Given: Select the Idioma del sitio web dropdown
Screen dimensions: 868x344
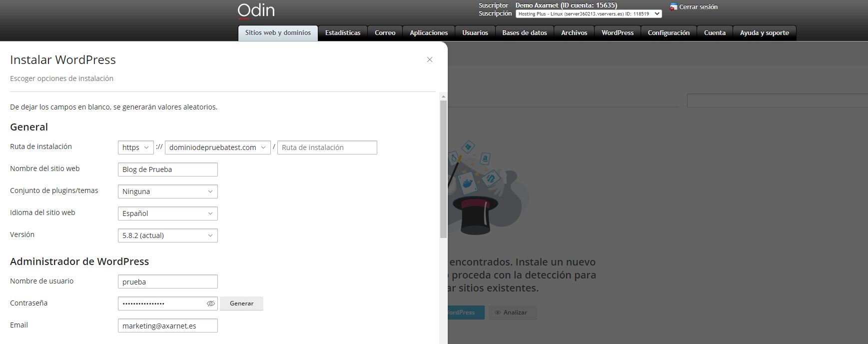Looking at the screenshot, I should coord(167,213).
